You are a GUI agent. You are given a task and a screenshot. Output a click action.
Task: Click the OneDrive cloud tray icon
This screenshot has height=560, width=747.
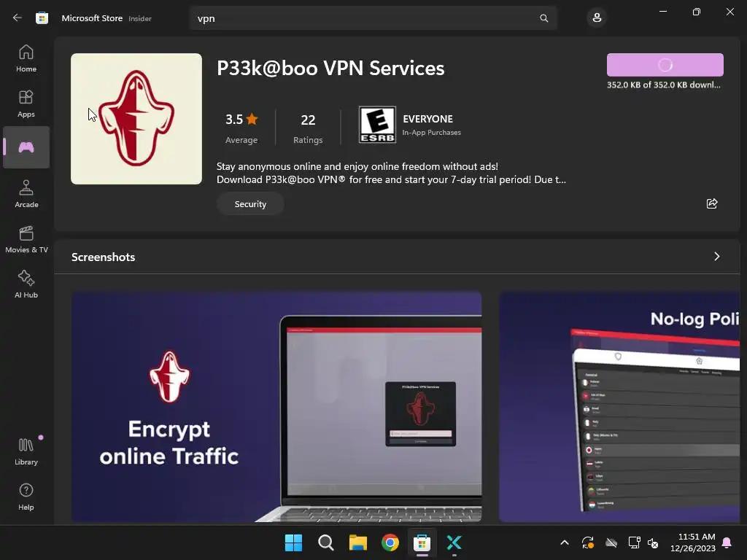[611, 542]
